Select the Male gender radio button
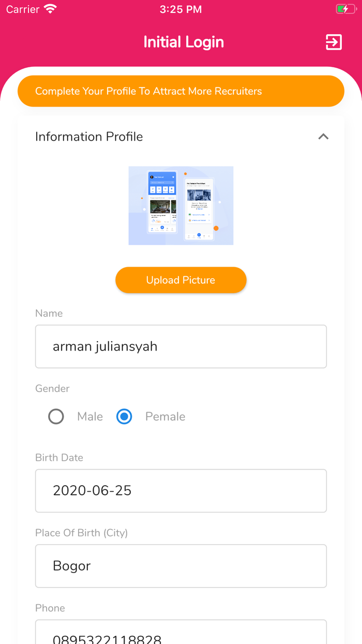 [56, 416]
